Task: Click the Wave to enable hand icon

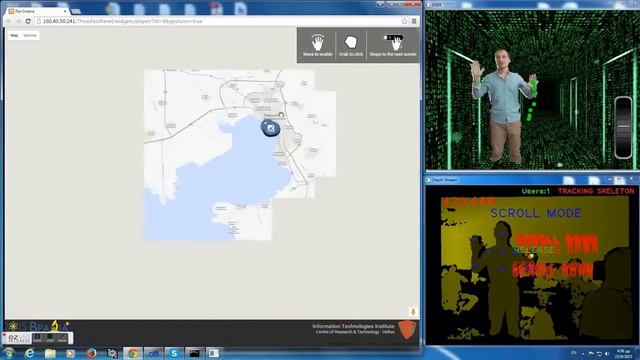Action: tap(318, 42)
